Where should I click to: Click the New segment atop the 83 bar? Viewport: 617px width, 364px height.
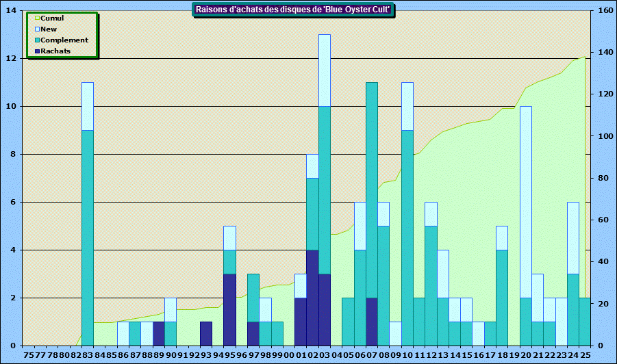[x=88, y=106]
